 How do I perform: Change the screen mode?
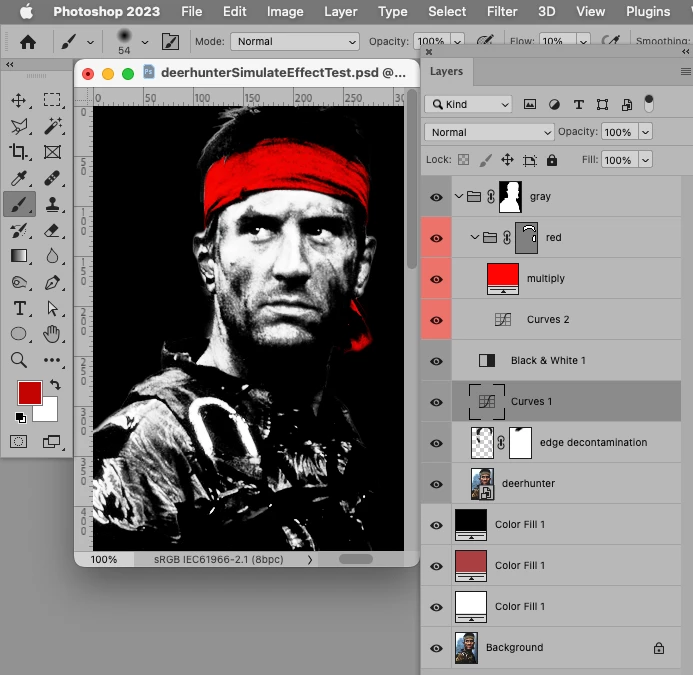51,441
